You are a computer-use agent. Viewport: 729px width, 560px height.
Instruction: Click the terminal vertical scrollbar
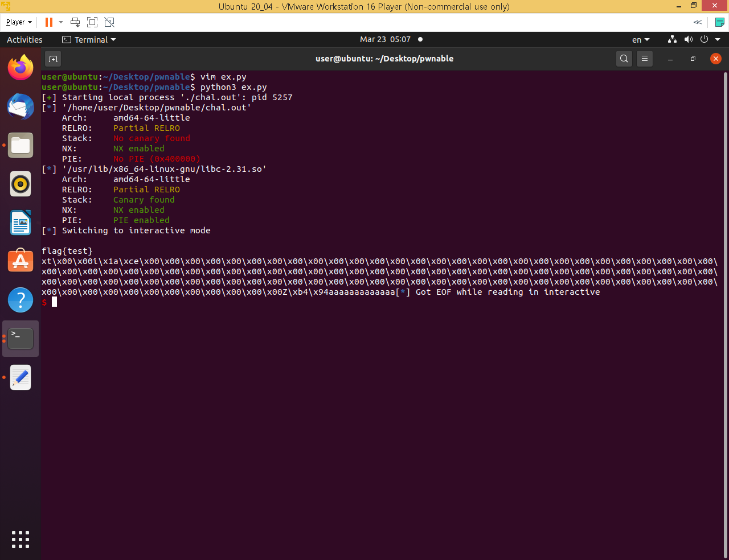click(725, 315)
